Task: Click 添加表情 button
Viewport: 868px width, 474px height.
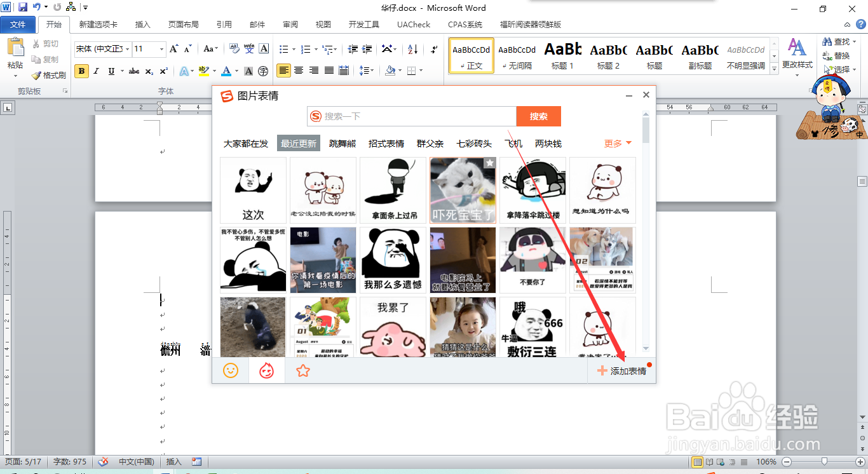Action: (x=622, y=371)
